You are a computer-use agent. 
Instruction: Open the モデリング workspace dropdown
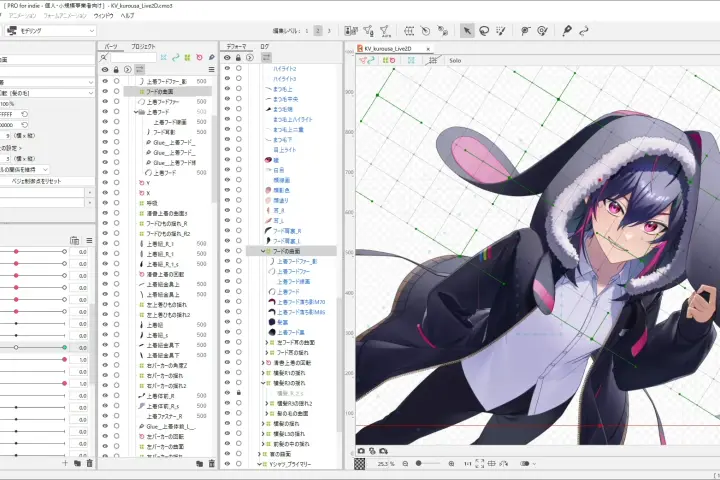point(51,31)
